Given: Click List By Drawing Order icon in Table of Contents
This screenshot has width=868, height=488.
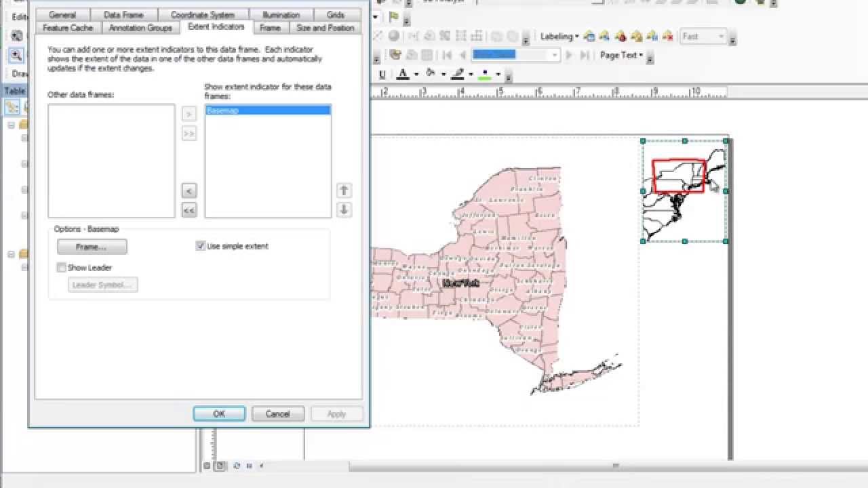Looking at the screenshot, I should (12, 106).
